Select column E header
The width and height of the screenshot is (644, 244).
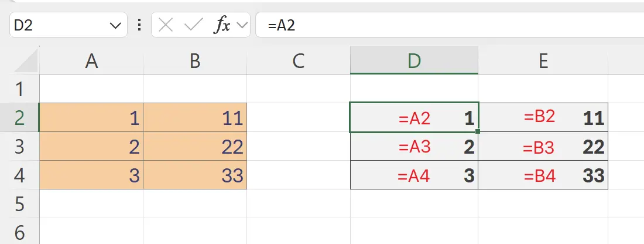[543, 62]
